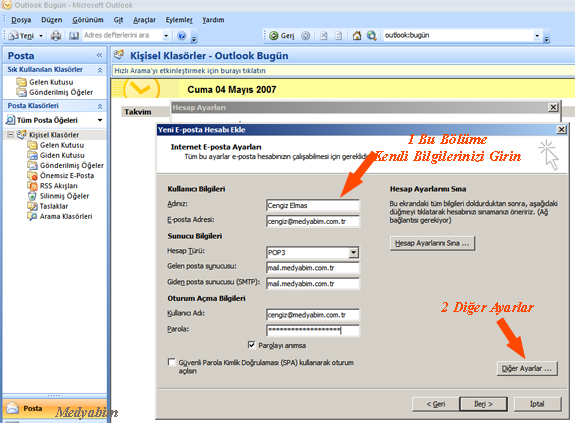The height and width of the screenshot is (423, 575).
Task: Click the outlook:bugün address field
Action: (x=458, y=35)
